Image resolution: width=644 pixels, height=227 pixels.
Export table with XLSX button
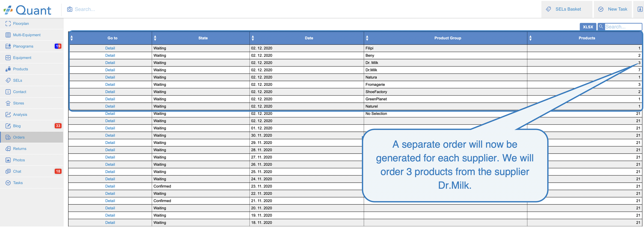tap(588, 27)
